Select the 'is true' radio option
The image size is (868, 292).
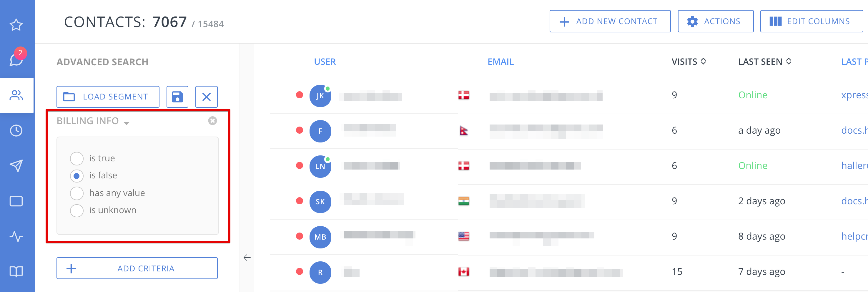click(77, 158)
